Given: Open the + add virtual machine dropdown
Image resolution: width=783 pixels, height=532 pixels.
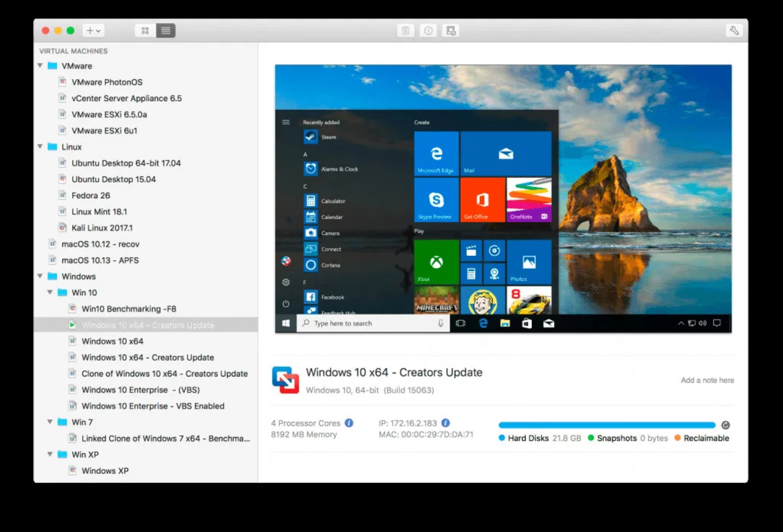Looking at the screenshot, I should (x=93, y=30).
